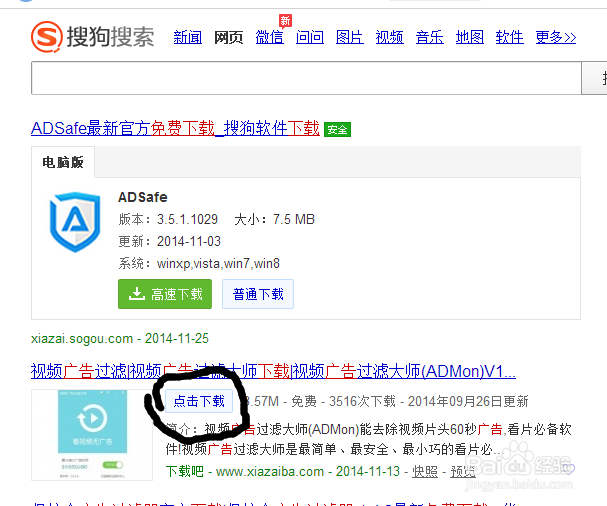Click the Sogou search logo
This screenshot has height=506, width=607.
(93, 37)
